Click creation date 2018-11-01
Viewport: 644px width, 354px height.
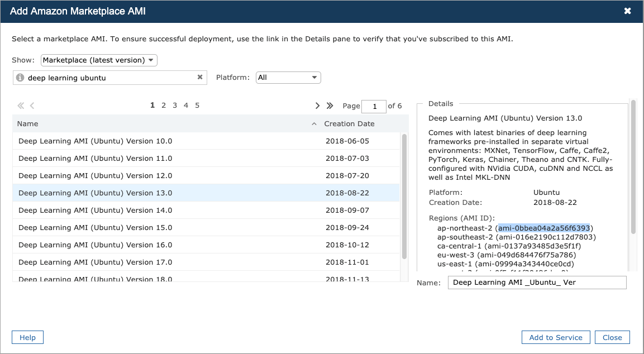347,262
